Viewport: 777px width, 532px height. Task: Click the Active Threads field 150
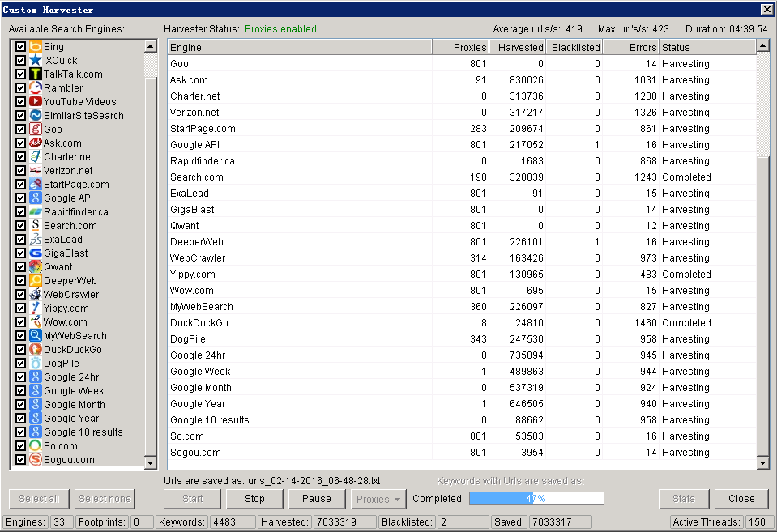click(758, 522)
